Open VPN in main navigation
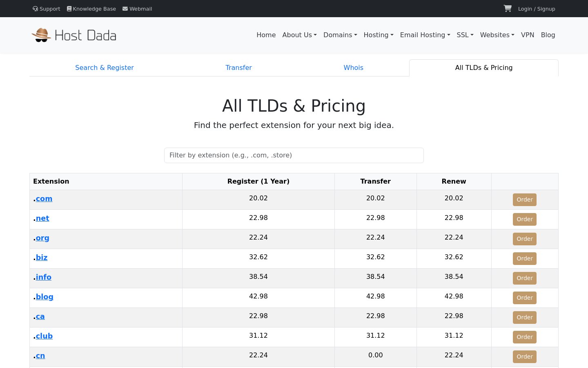 [x=528, y=35]
